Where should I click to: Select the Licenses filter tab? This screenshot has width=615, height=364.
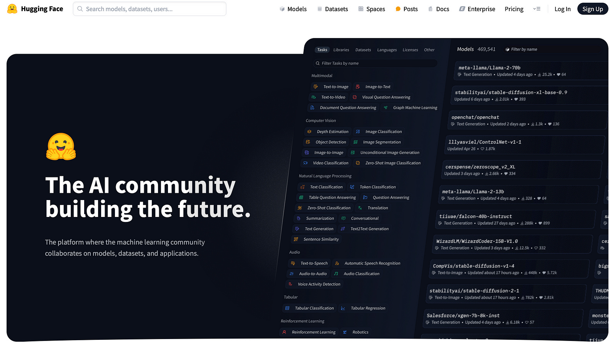pos(410,50)
